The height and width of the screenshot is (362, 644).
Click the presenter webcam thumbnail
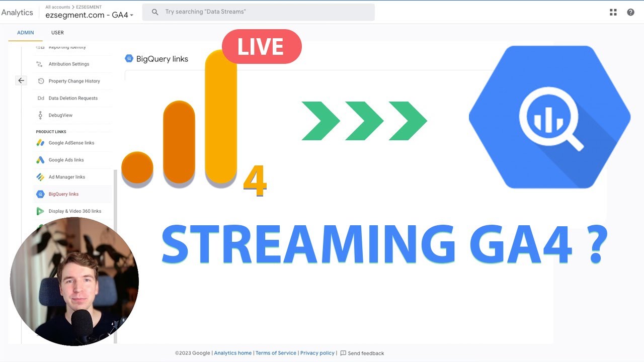click(74, 282)
